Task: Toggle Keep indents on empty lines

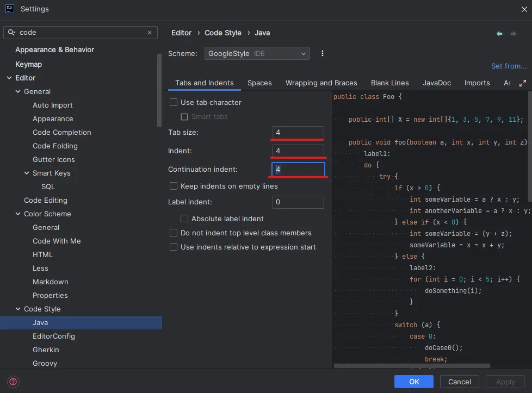Action: click(174, 186)
